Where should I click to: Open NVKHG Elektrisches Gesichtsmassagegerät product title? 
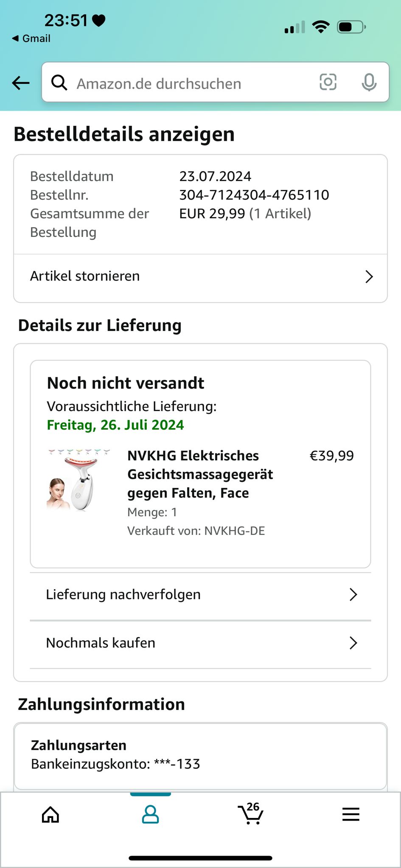coord(200,474)
